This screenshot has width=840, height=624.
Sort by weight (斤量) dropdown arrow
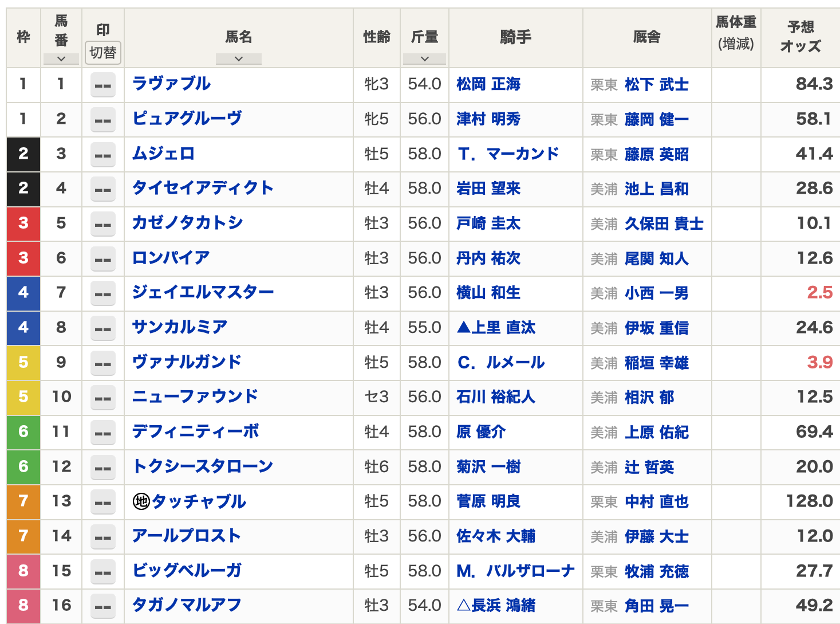pyautogui.click(x=424, y=58)
